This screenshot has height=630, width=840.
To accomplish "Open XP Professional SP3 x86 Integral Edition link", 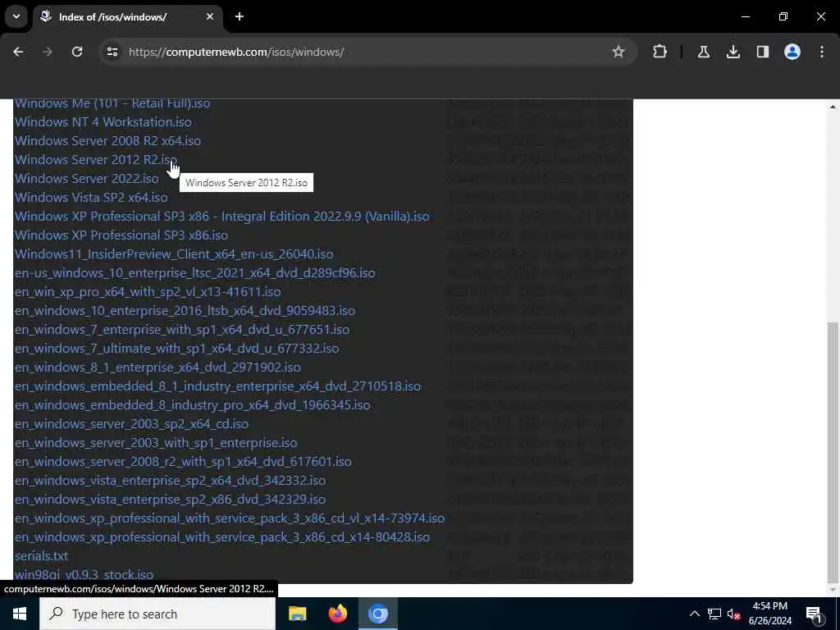I will (221, 217).
